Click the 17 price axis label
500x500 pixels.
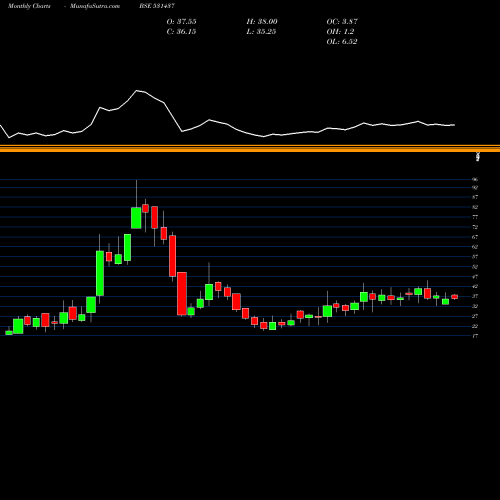pos(475,336)
